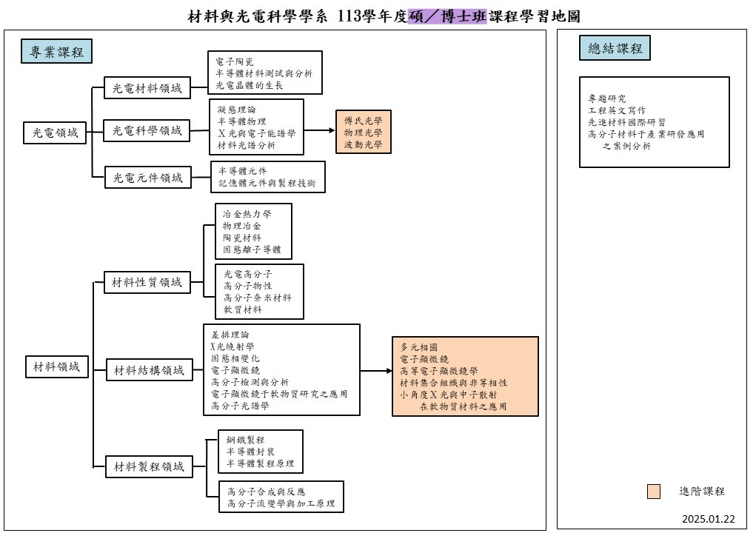Select the 材料領域 root node
The height and width of the screenshot is (533, 756).
pos(56,366)
